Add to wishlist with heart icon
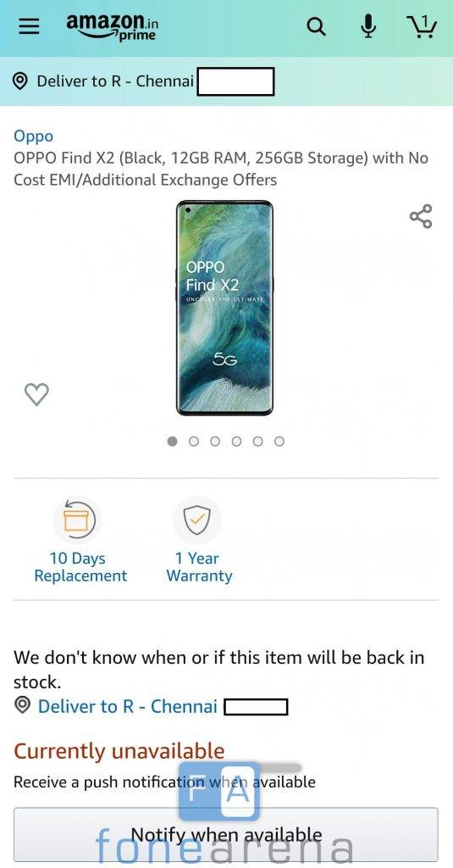This screenshot has width=453, height=868. (x=36, y=394)
